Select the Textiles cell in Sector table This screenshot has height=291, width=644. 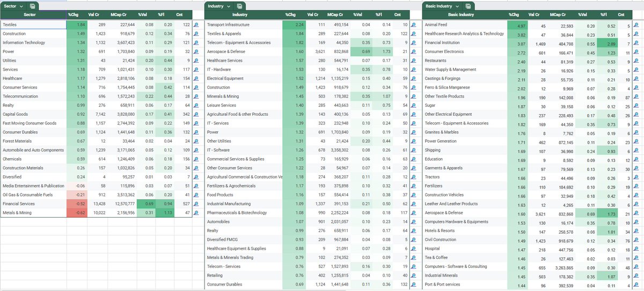tap(34, 25)
